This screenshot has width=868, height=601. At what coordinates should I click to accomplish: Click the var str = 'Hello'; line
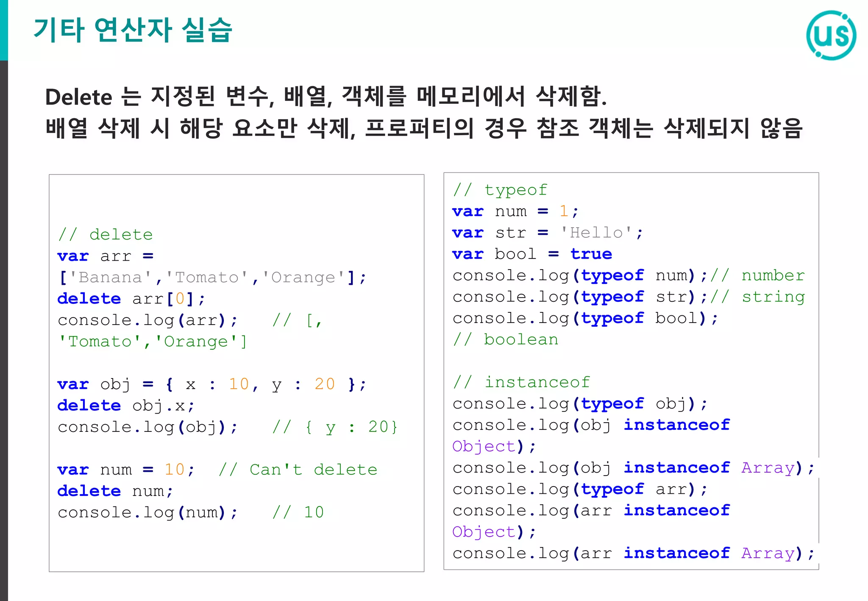[548, 233]
